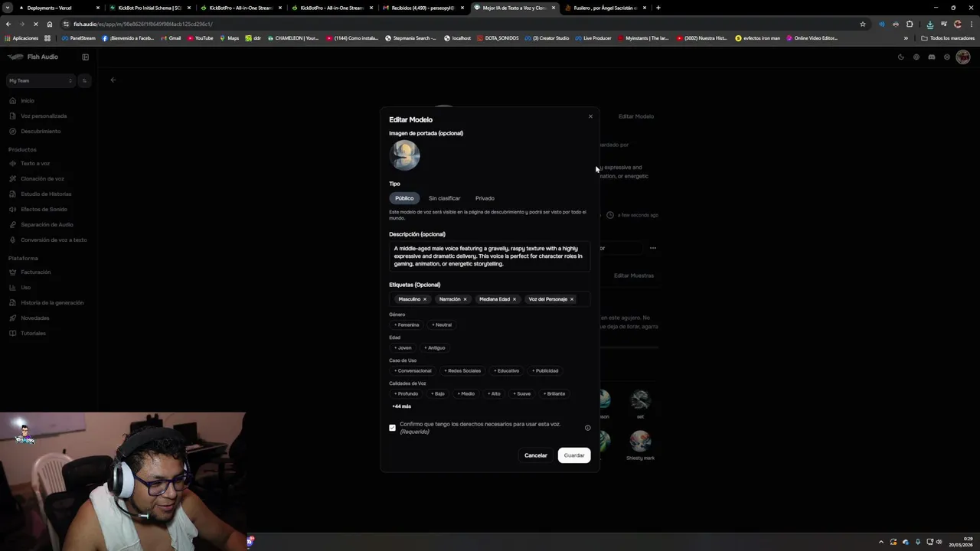Open Texto a voz product
Viewport: 980px width, 551px height.
tap(35, 163)
